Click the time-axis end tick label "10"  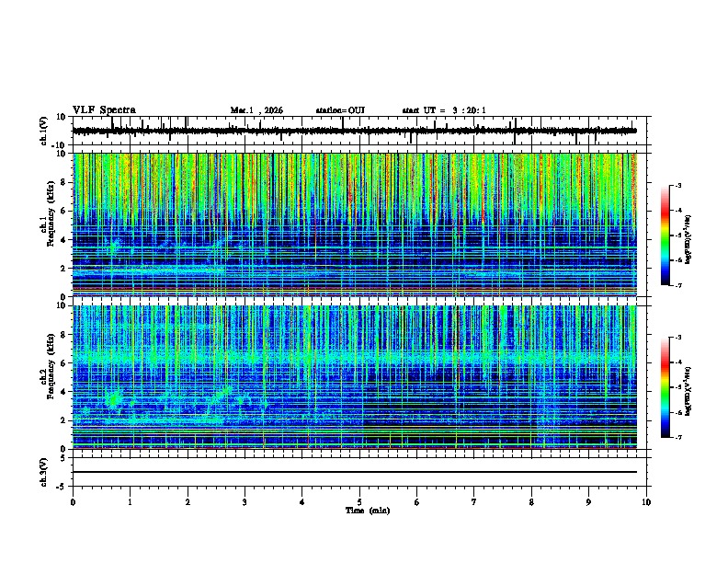tap(646, 502)
